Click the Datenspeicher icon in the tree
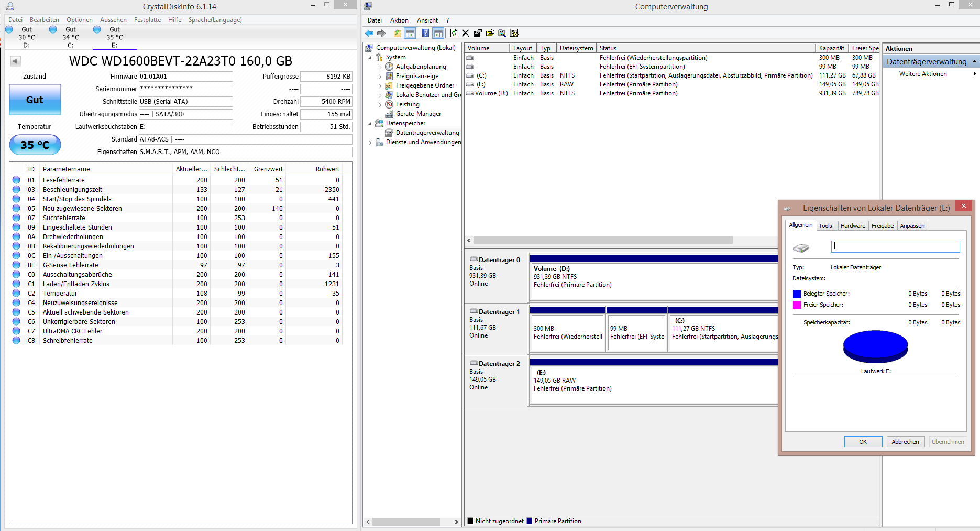980x531 pixels. pos(379,123)
